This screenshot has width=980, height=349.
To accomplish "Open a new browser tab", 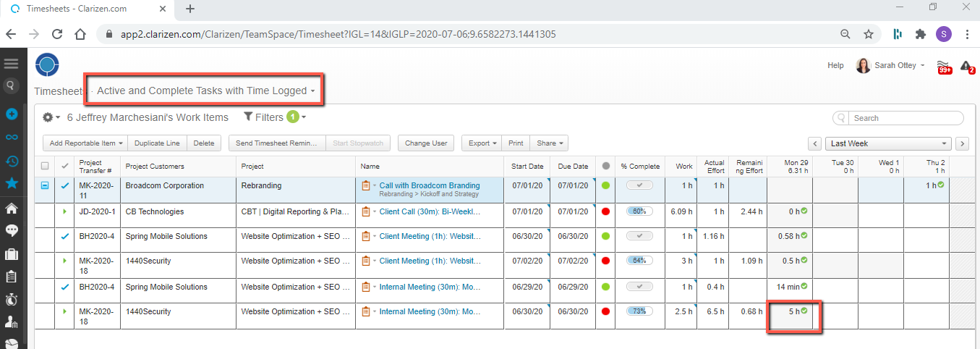I will coord(190,9).
